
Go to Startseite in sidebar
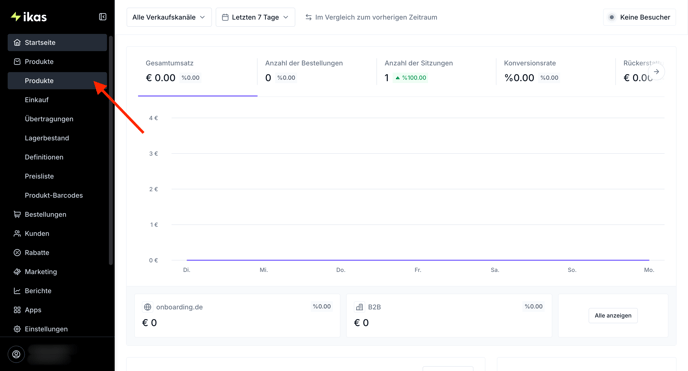click(57, 43)
